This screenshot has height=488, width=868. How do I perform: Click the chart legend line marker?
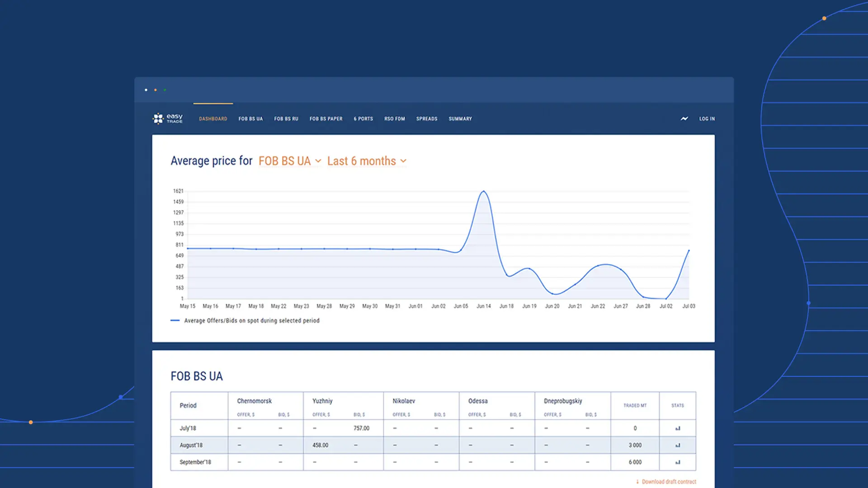[x=175, y=320]
